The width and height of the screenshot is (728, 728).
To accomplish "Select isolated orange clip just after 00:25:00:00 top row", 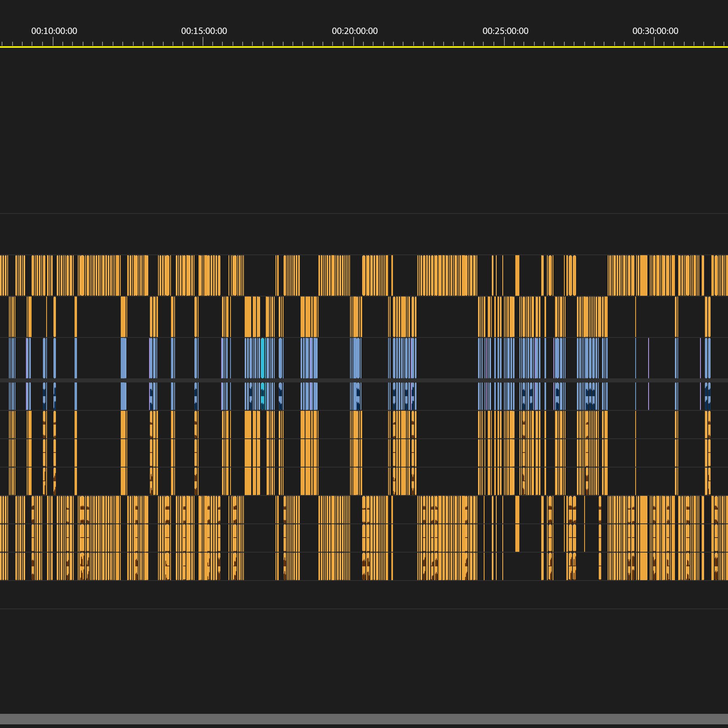I will coord(517,275).
